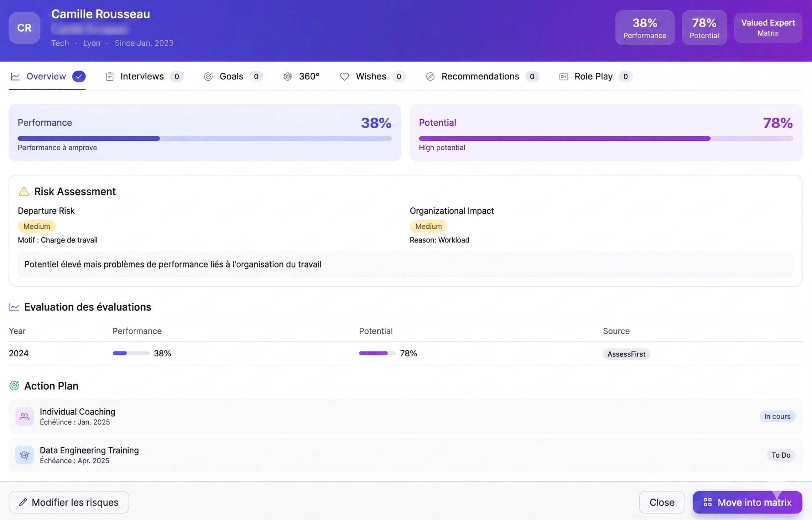This screenshot has width=812, height=520.
Task: Click the CR avatar of Camille Rousseau
Action: click(24, 28)
